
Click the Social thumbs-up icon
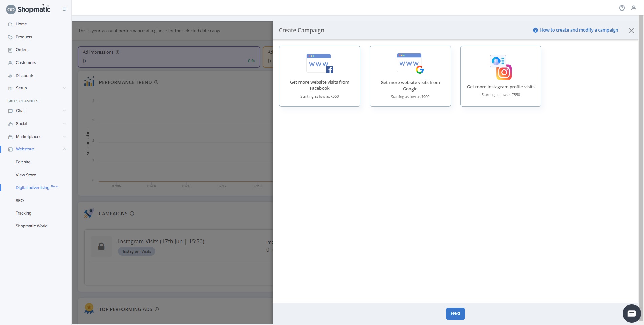(10, 124)
